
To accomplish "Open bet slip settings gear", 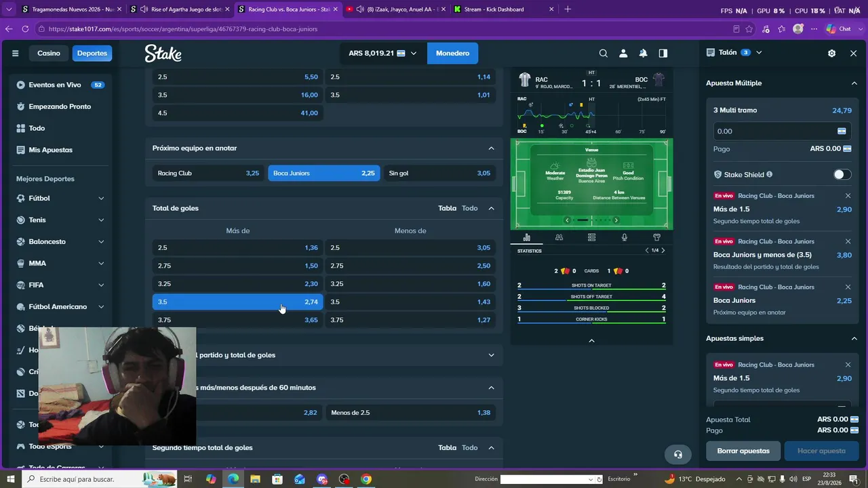I will 831,53.
